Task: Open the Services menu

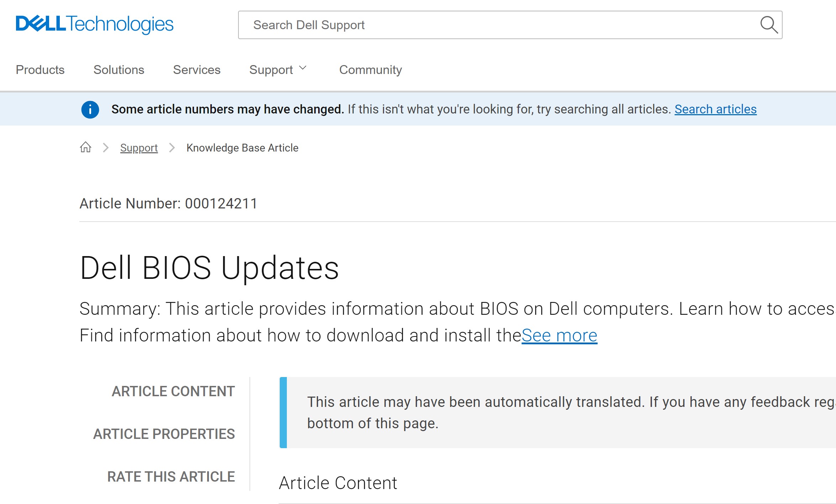Action: click(x=196, y=70)
